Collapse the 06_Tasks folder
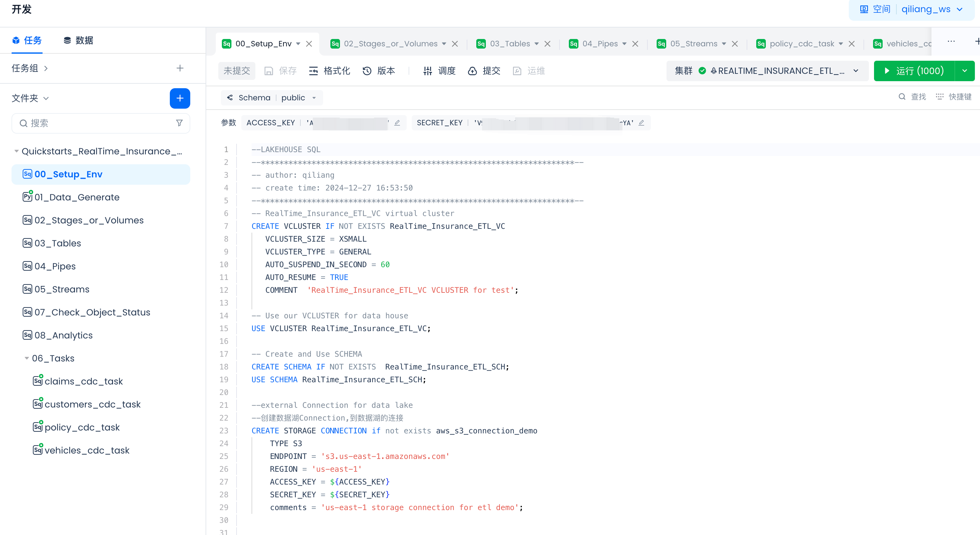 point(26,358)
